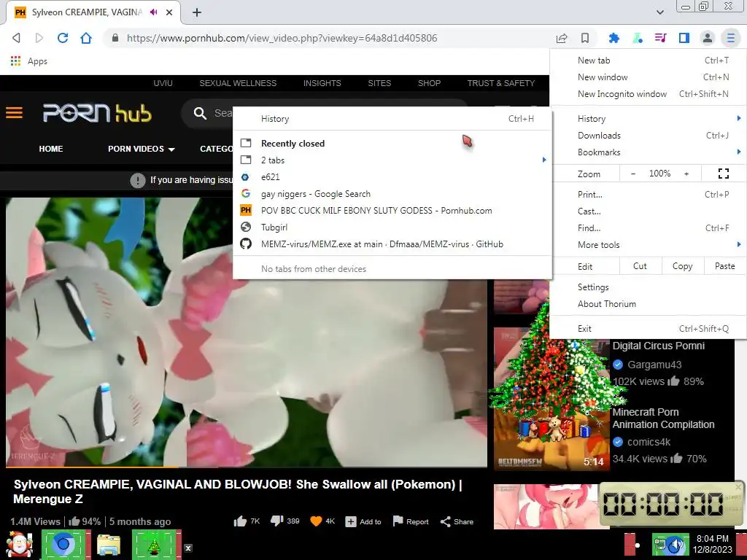
Task: Click the Share button below the video
Action: 457,521
